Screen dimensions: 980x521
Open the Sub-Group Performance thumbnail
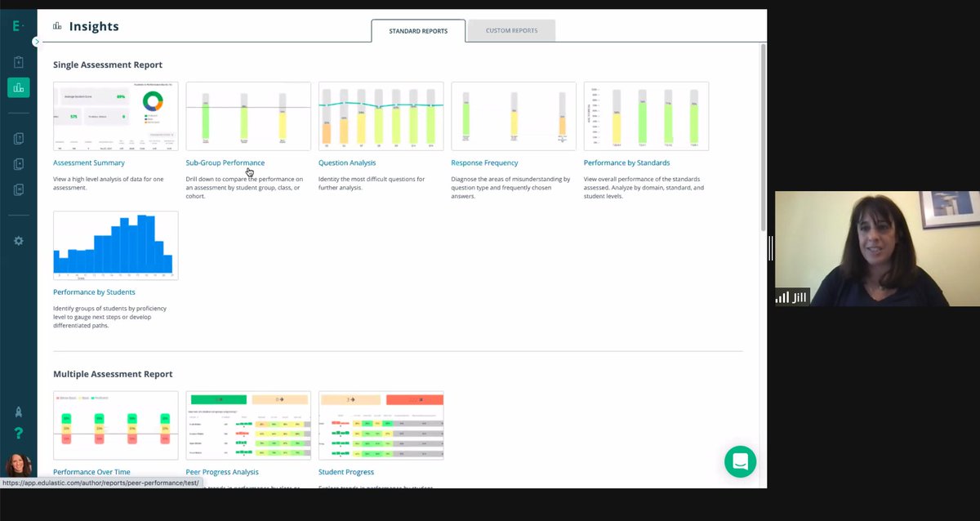click(248, 116)
